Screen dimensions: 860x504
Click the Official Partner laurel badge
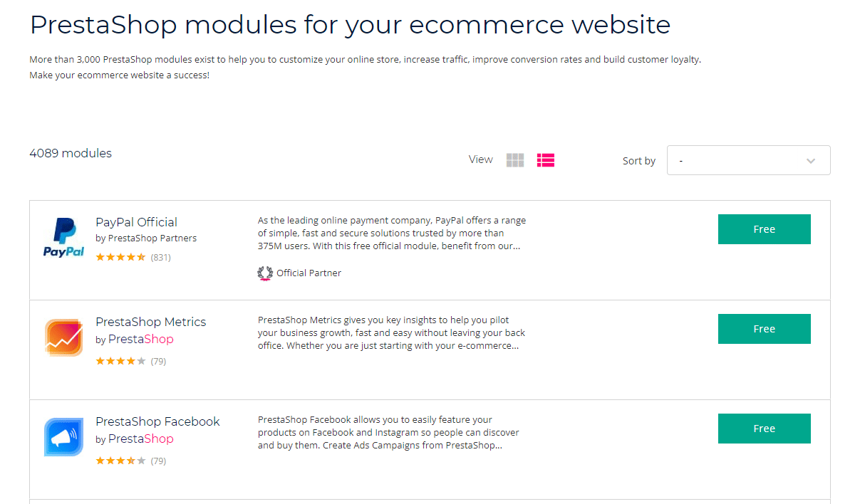point(264,273)
